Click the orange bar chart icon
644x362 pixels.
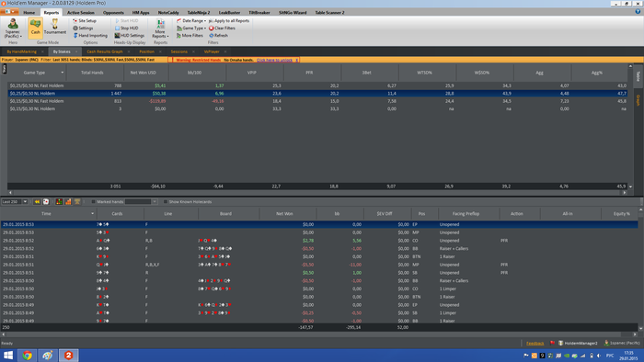click(x=68, y=202)
